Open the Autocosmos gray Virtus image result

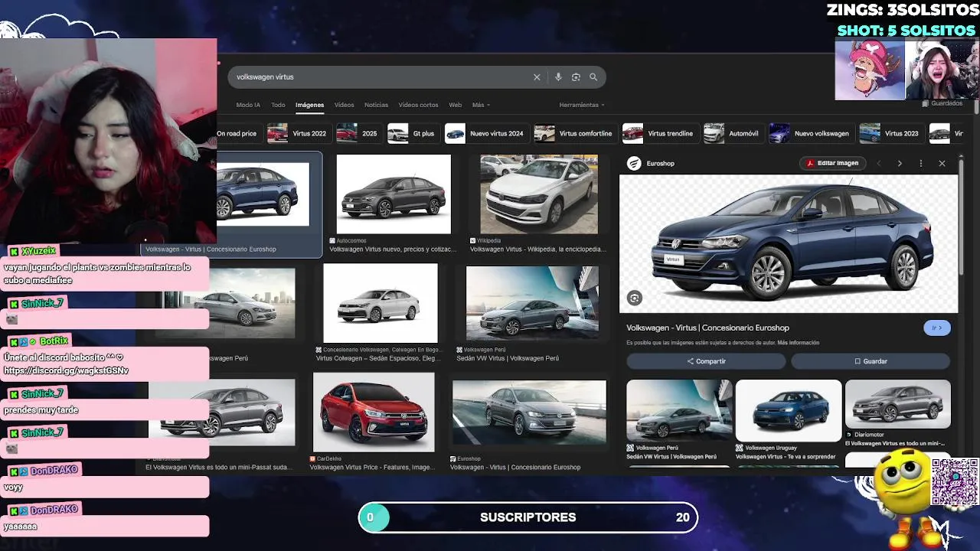pyautogui.click(x=394, y=194)
